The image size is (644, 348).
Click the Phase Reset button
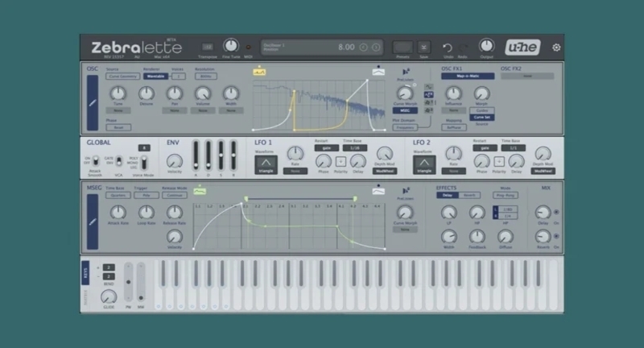[118, 127]
